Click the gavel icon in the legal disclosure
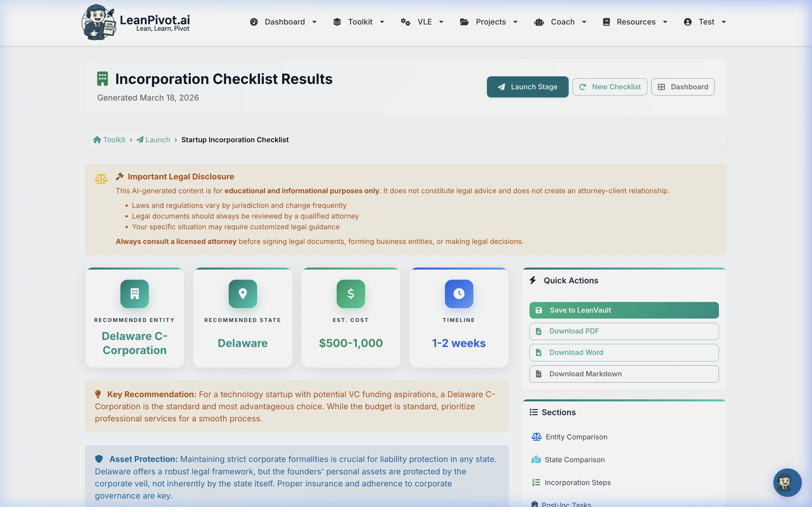The height and width of the screenshot is (507, 812). 120,176
